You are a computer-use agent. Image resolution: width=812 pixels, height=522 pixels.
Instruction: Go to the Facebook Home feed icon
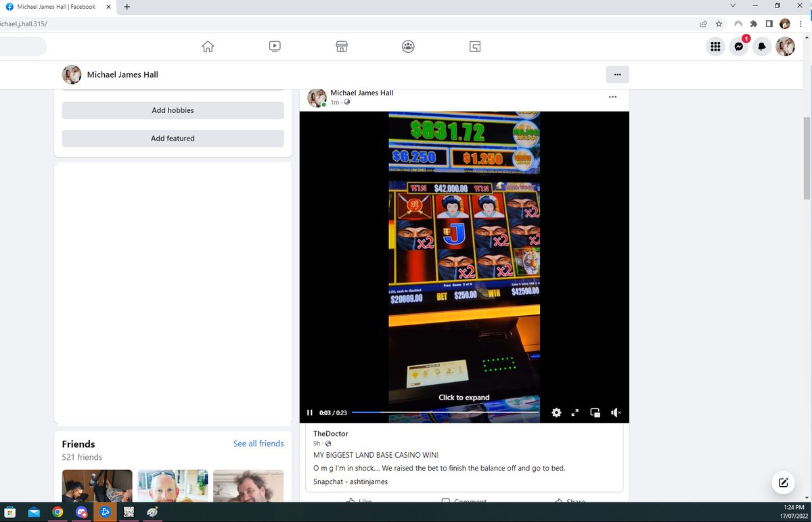coord(208,47)
